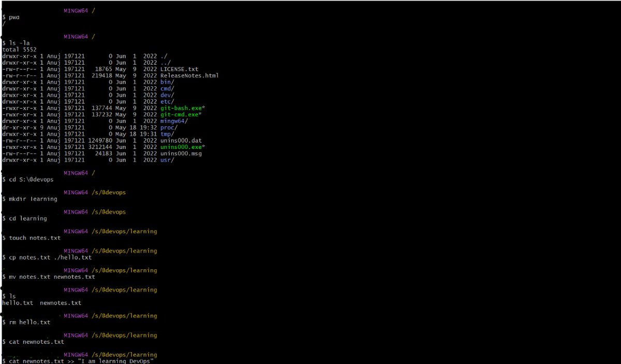Viewport: 621px width, 364px height.
Task: Click file size 219418 in listing
Action: pyautogui.click(x=102, y=75)
